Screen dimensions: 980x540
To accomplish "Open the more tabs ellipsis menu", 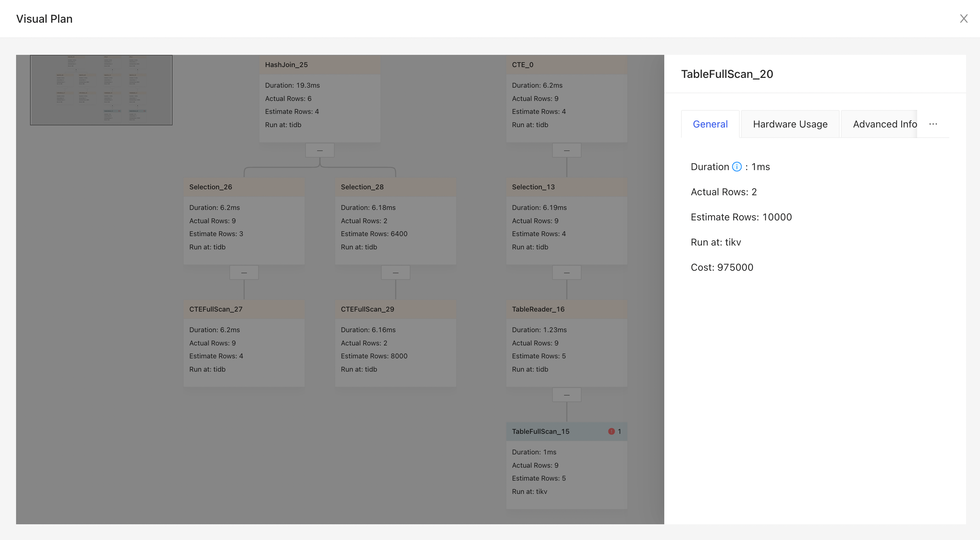I will [933, 124].
